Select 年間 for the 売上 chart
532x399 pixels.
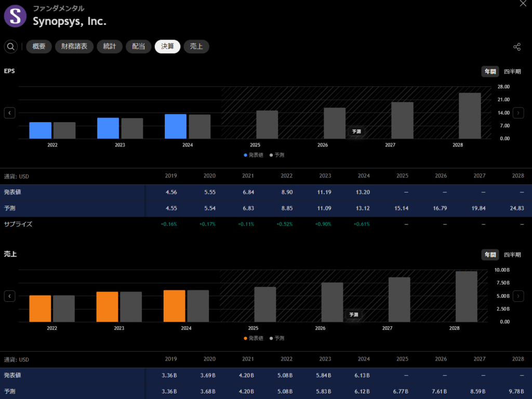pyautogui.click(x=490, y=255)
